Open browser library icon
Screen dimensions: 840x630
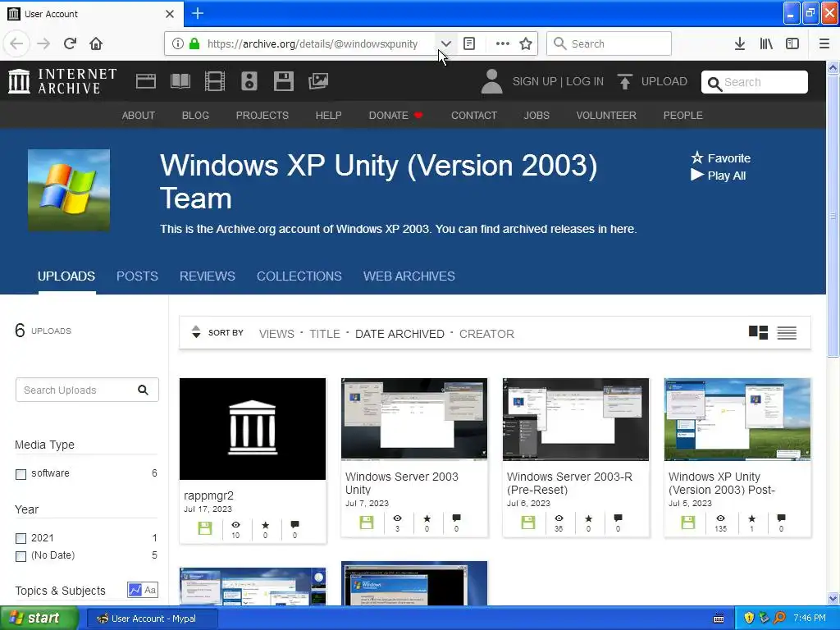click(x=766, y=43)
